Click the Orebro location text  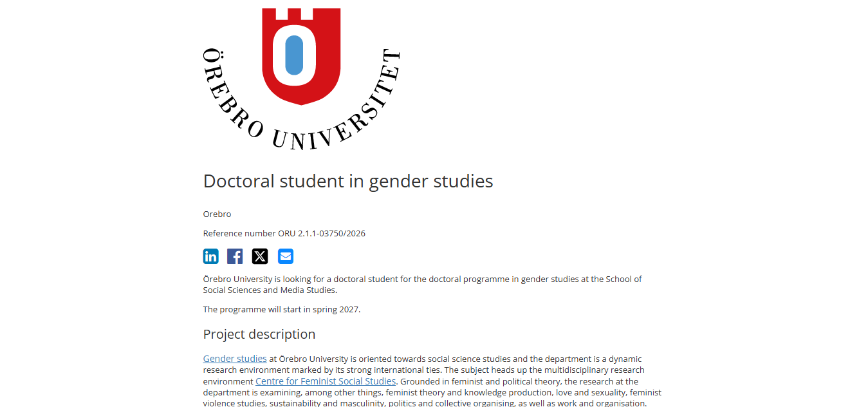(x=217, y=214)
